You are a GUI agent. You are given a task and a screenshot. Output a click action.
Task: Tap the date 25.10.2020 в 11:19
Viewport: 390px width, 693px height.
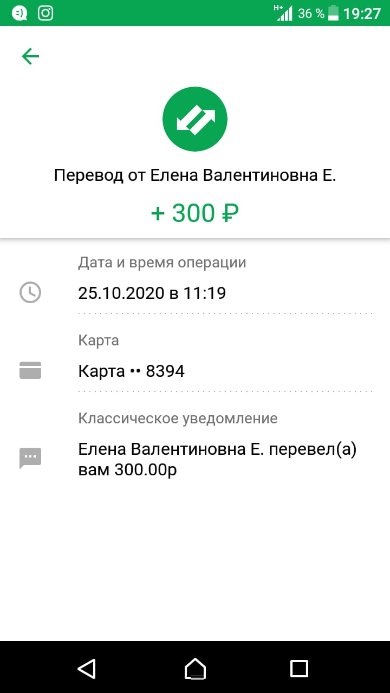coord(152,293)
